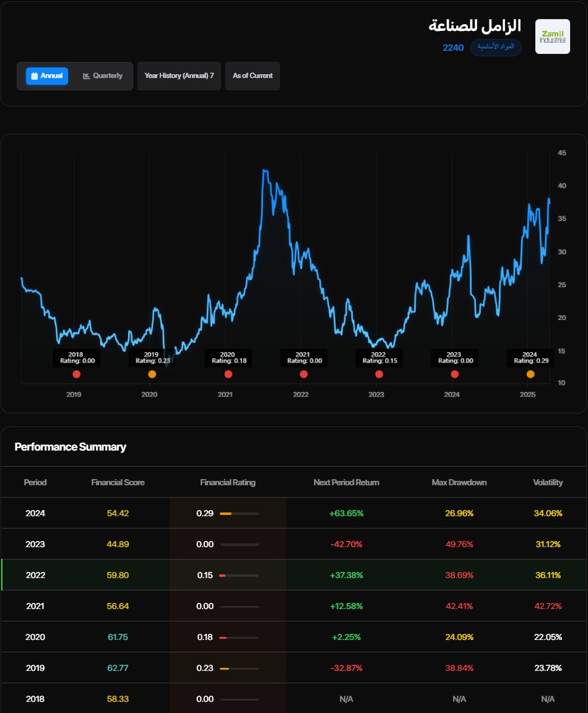Switch to the Quarterly view

[102, 76]
